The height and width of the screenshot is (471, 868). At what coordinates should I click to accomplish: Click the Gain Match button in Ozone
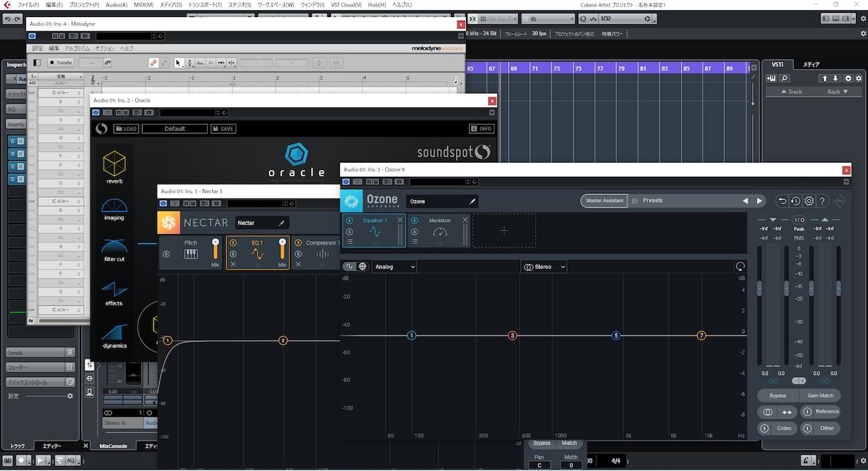pos(820,396)
